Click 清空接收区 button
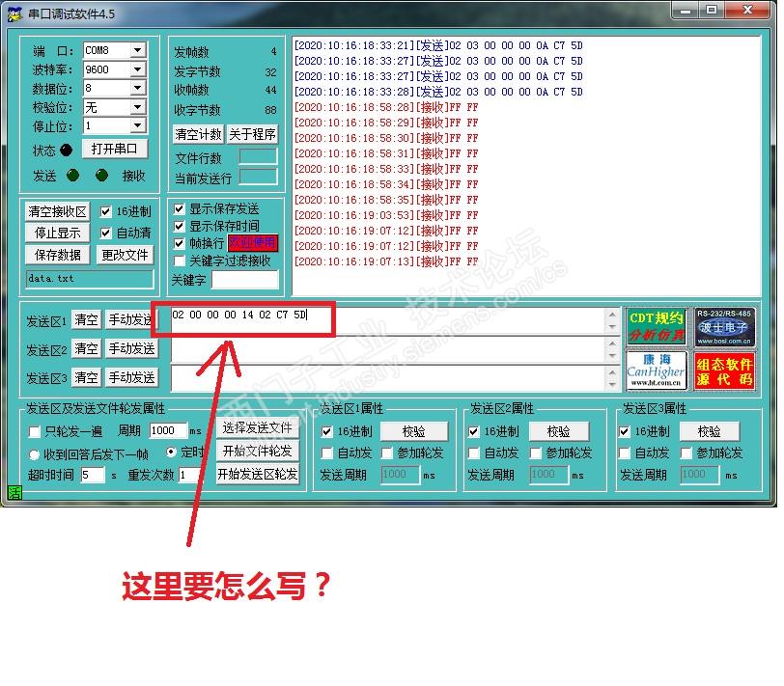 [x=58, y=211]
